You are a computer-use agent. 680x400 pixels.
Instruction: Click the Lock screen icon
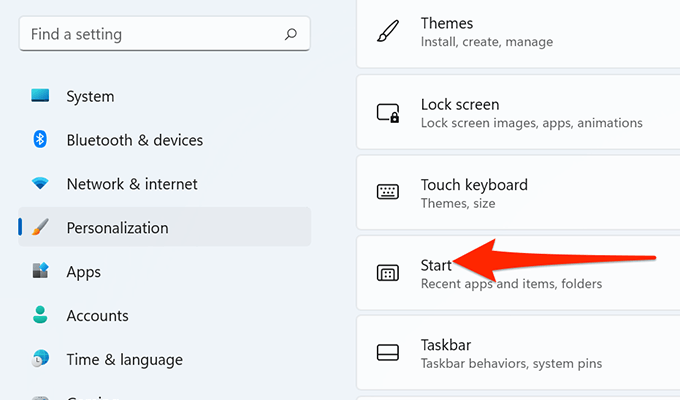coord(388,113)
